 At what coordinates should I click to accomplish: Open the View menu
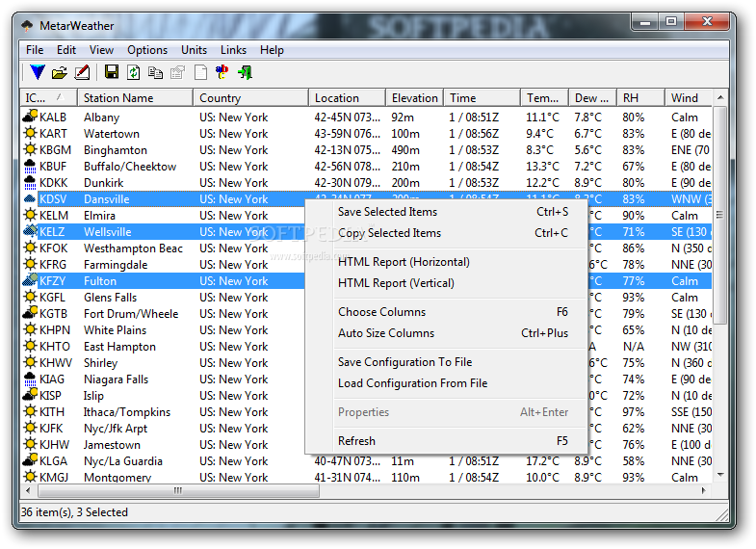[x=101, y=50]
